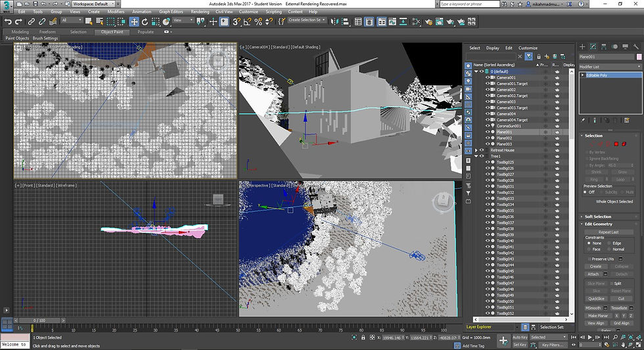The height and width of the screenshot is (350, 644).
Task: Toggle visibility eye of Camera001
Action: 488,78
